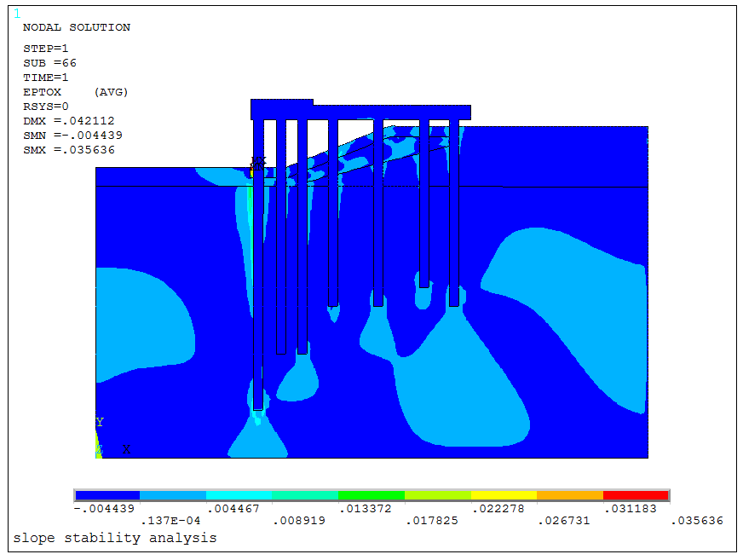Click the MX marker at the leftmost pile top
This screenshot has height=560, width=743.
pos(258,161)
